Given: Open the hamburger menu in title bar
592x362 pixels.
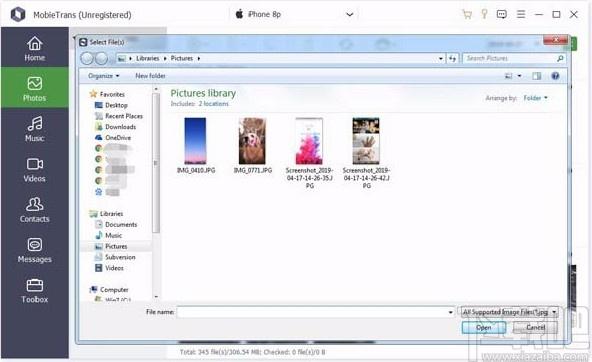Looking at the screenshot, I should click(521, 14).
